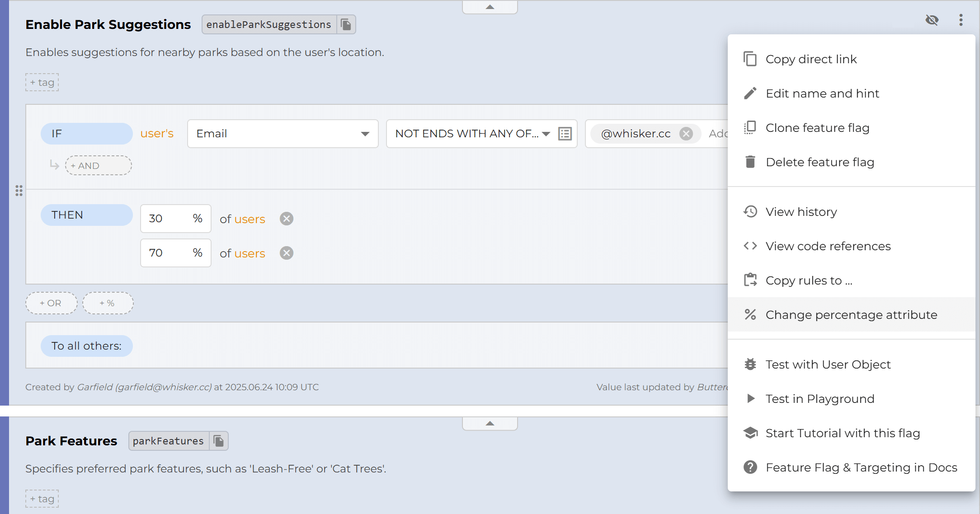Screen dimensions: 980x514
Task: Remove the @whisker.cc email chip
Action: (x=686, y=134)
